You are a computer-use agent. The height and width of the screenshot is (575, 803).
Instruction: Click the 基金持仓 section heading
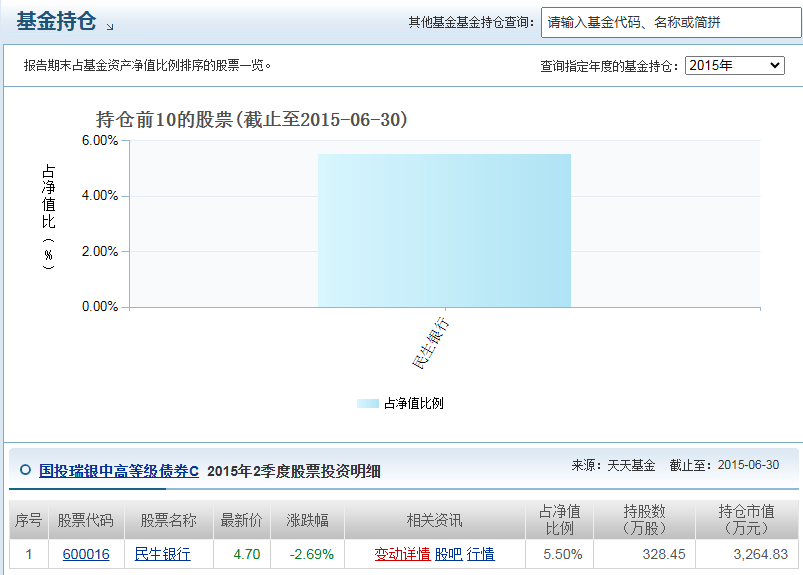coord(56,22)
